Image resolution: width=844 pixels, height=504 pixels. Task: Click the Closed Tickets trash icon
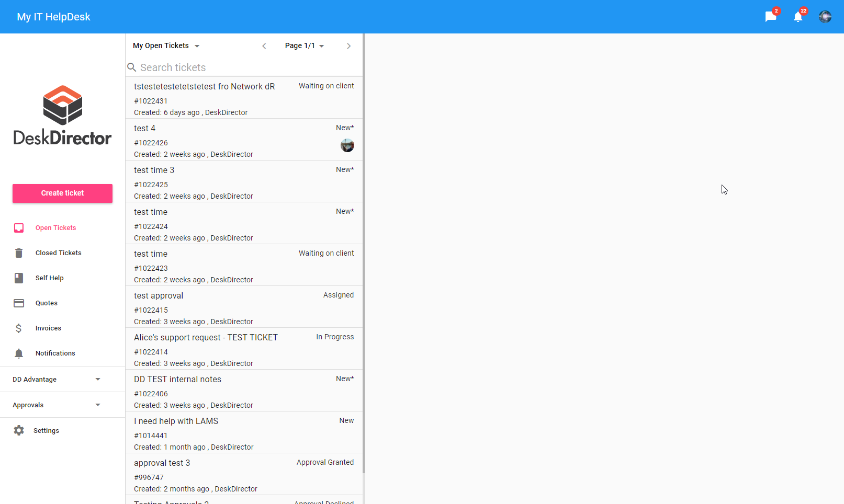point(19,253)
